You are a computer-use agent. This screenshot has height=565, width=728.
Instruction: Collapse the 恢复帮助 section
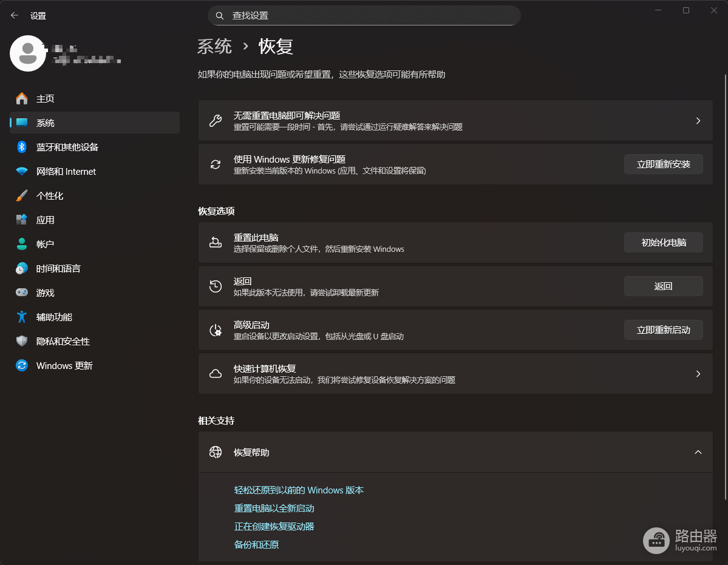pyautogui.click(x=698, y=452)
